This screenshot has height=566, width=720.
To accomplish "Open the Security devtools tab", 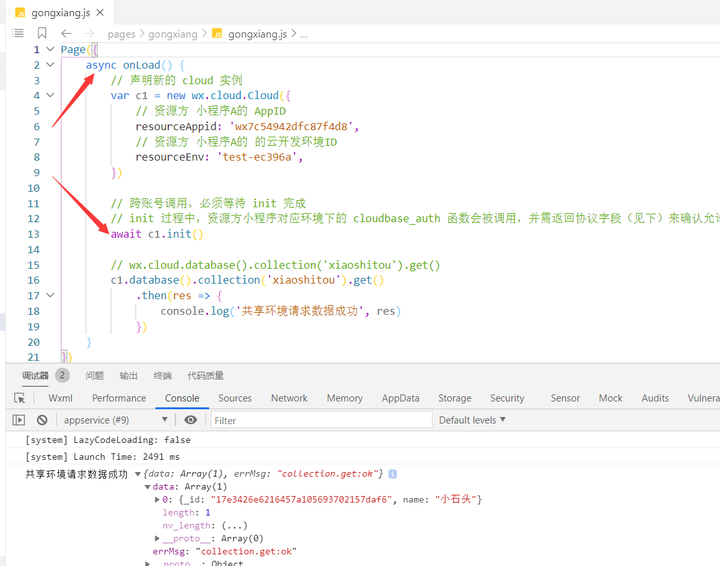I will pos(507,398).
